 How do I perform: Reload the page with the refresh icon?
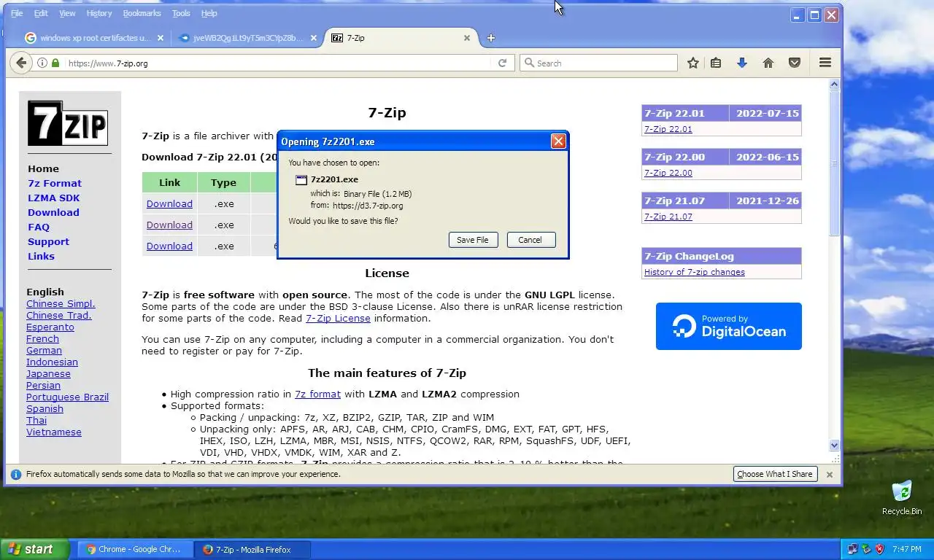click(502, 63)
